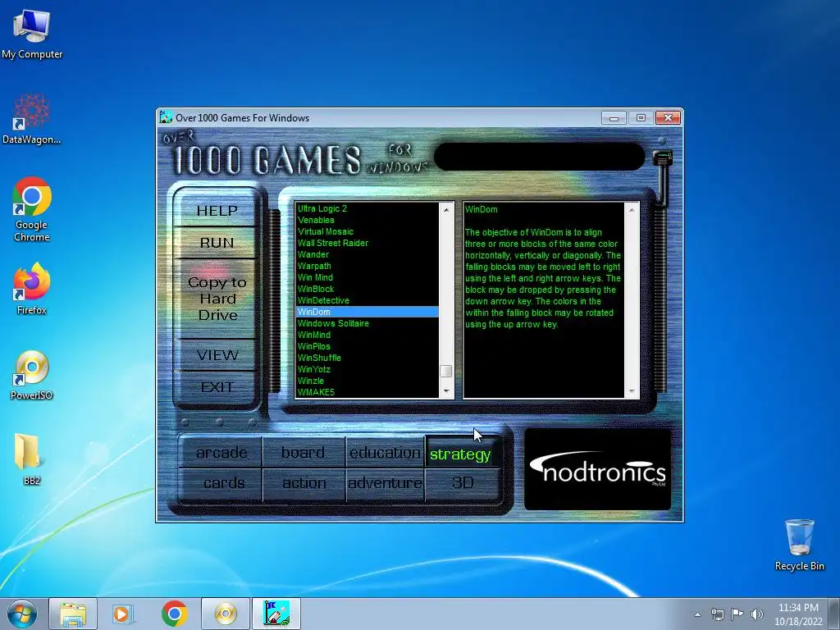Switch to the adventure category
The height and width of the screenshot is (630, 840).
(386, 483)
